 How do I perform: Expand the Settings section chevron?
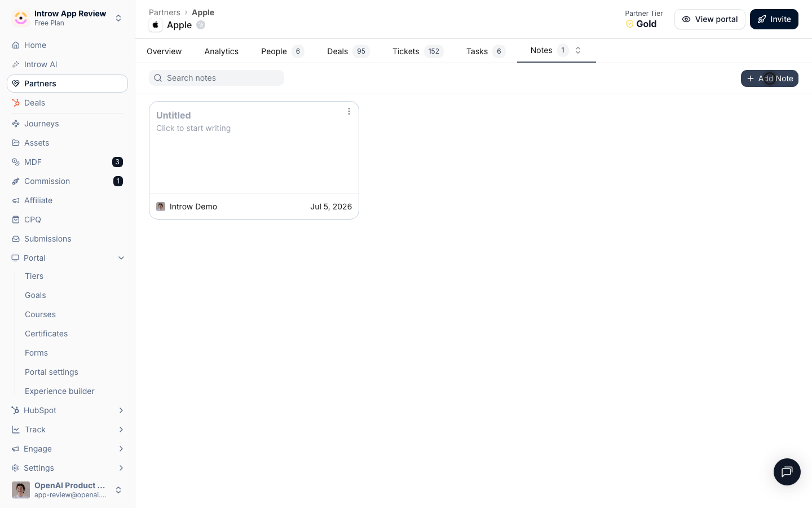pos(121,468)
